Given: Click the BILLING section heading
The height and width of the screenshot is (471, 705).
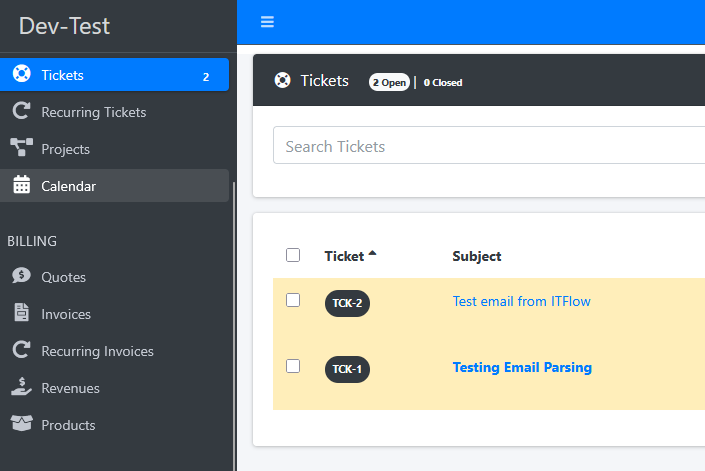Looking at the screenshot, I should [32, 241].
